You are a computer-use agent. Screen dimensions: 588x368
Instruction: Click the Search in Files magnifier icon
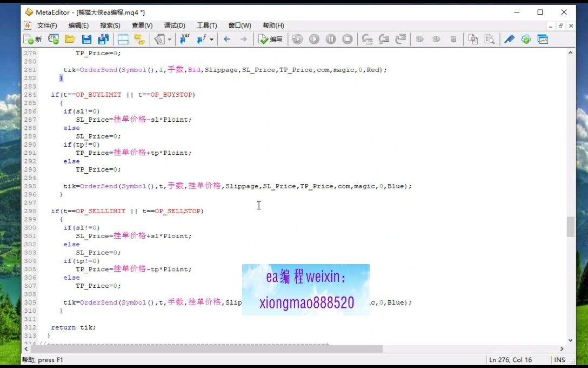490,38
